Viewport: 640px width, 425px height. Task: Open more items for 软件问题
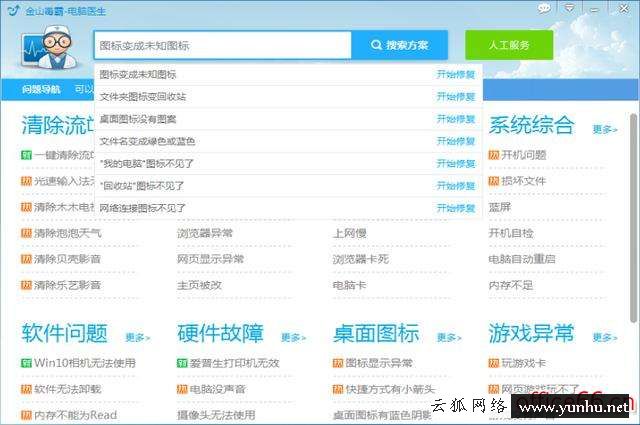point(138,338)
